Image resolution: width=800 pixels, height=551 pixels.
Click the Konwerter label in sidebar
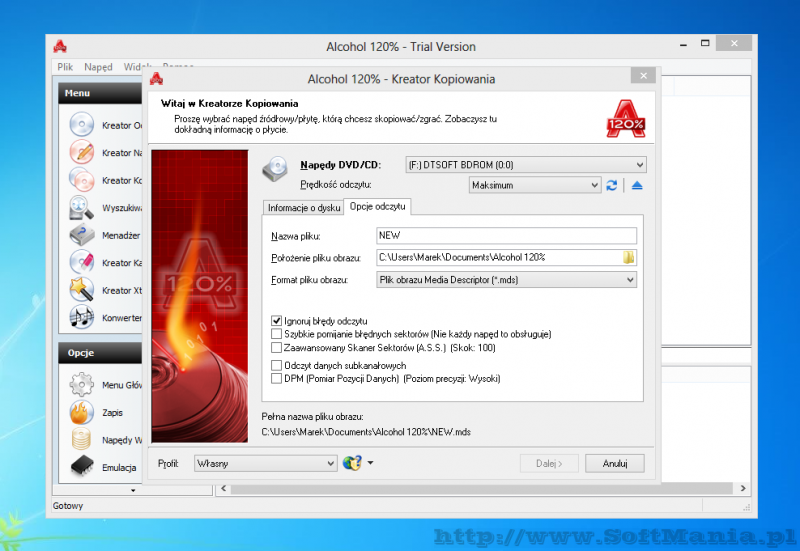tap(122, 318)
